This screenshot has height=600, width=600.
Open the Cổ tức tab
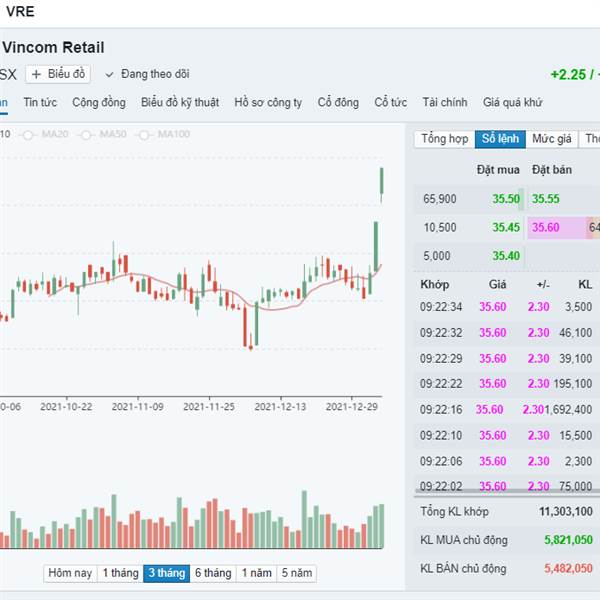391,102
